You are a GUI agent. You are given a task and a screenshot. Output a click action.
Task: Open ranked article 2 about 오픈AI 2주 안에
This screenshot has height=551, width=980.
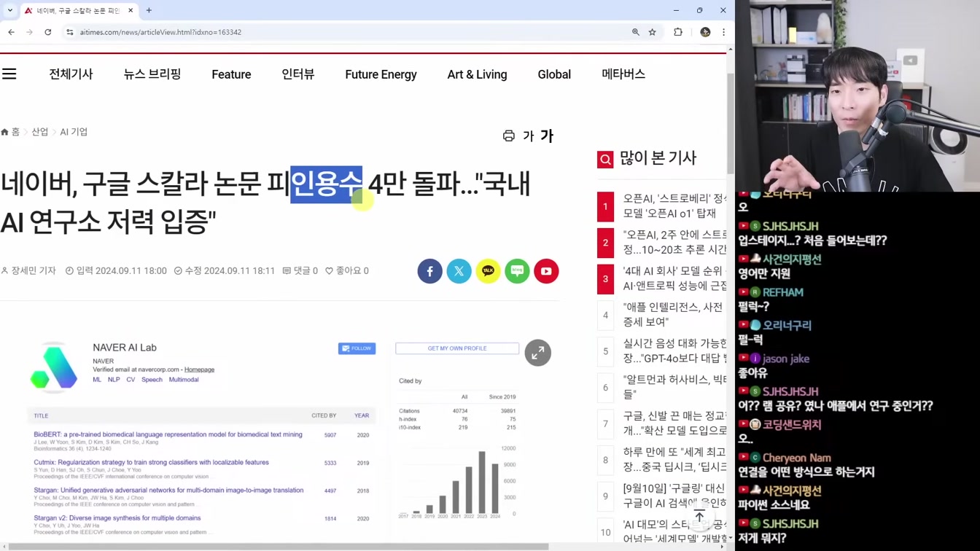tap(674, 242)
